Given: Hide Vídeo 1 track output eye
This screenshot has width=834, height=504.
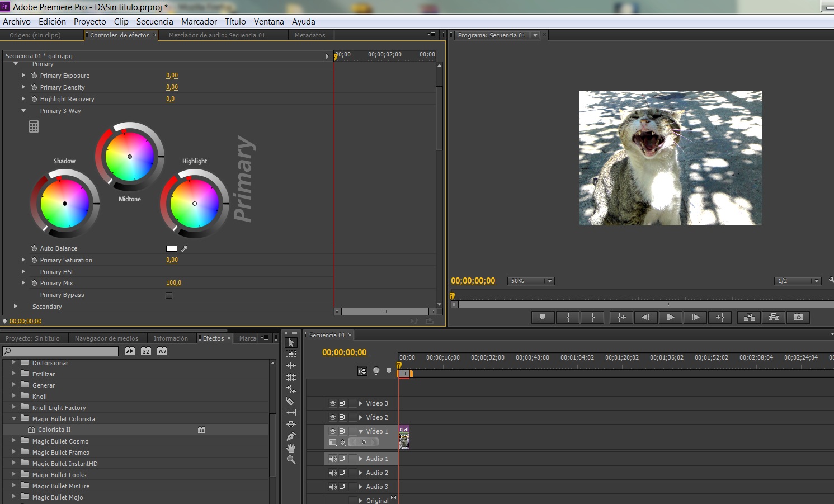Looking at the screenshot, I should coord(333,431).
